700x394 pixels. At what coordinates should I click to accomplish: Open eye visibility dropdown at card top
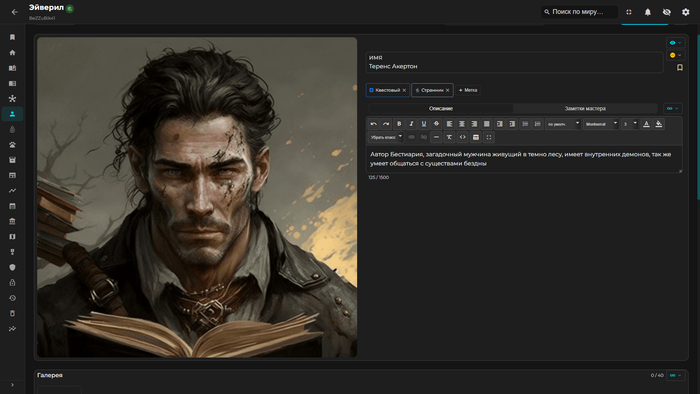pyautogui.click(x=675, y=43)
